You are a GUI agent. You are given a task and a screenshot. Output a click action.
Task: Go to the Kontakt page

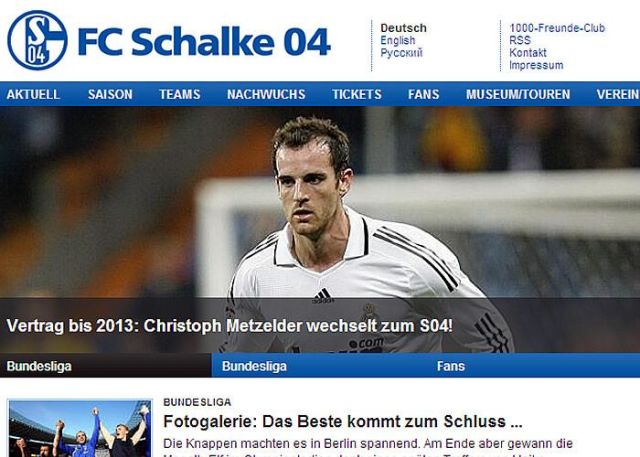pos(527,53)
